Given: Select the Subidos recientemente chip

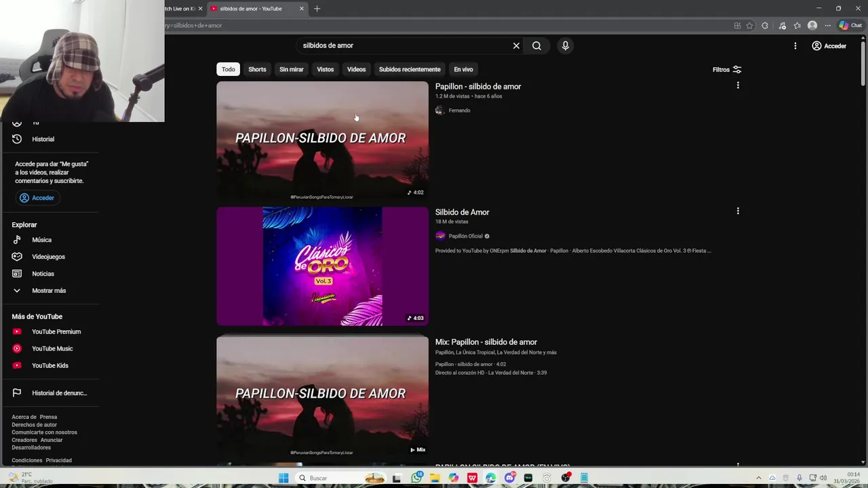Looking at the screenshot, I should pyautogui.click(x=410, y=69).
